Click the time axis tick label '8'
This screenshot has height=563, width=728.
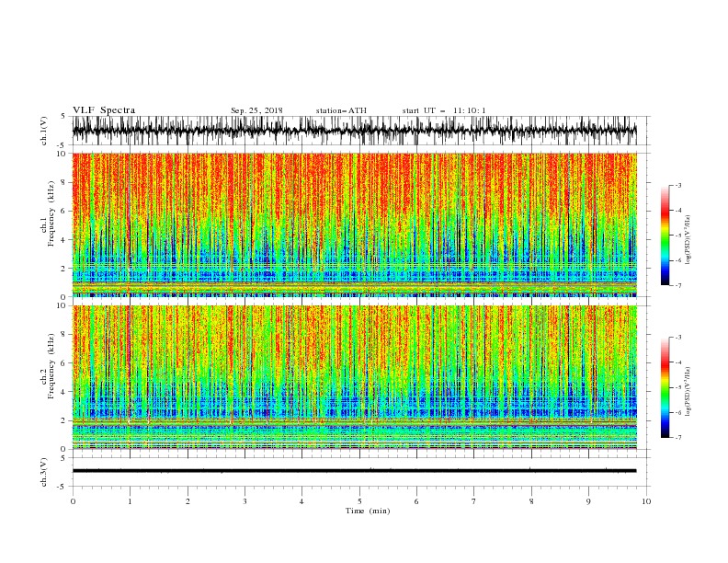[531, 501]
